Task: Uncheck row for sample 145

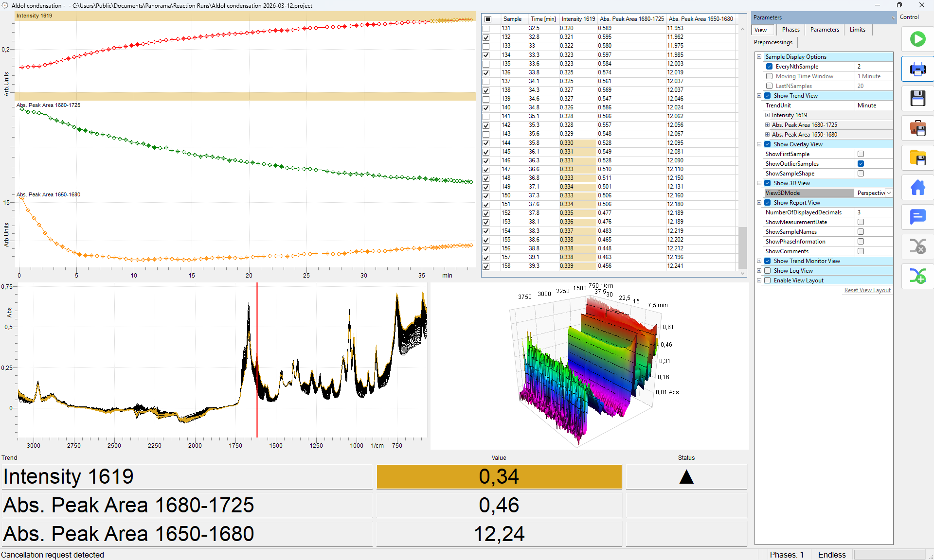Action: click(x=486, y=152)
